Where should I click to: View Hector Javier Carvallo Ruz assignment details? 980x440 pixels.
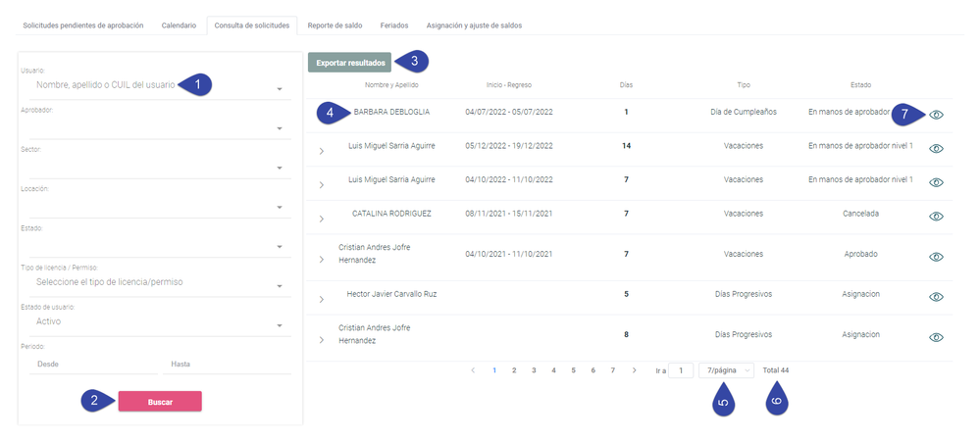pyautogui.click(x=936, y=297)
